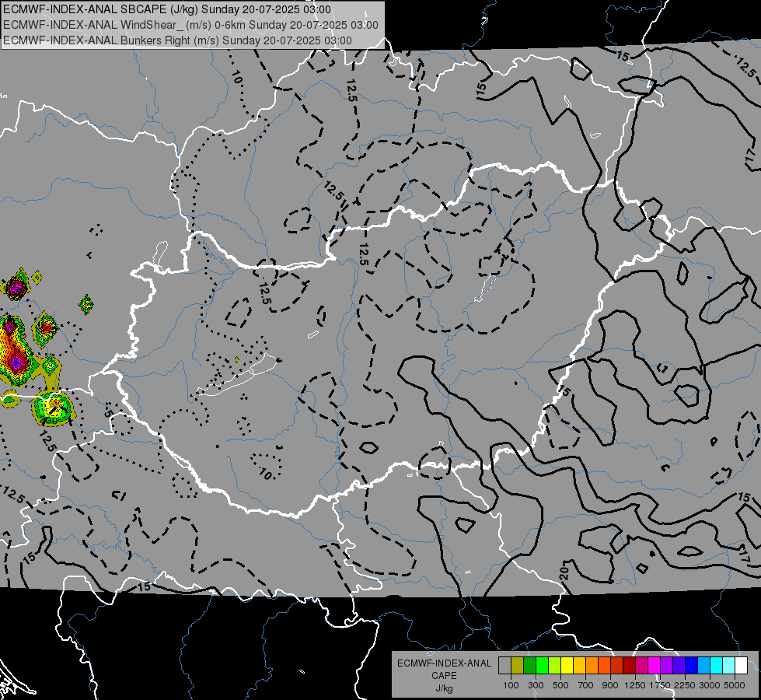Select the red swatch right after 900
This screenshot has height=700, width=761.
click(617, 666)
